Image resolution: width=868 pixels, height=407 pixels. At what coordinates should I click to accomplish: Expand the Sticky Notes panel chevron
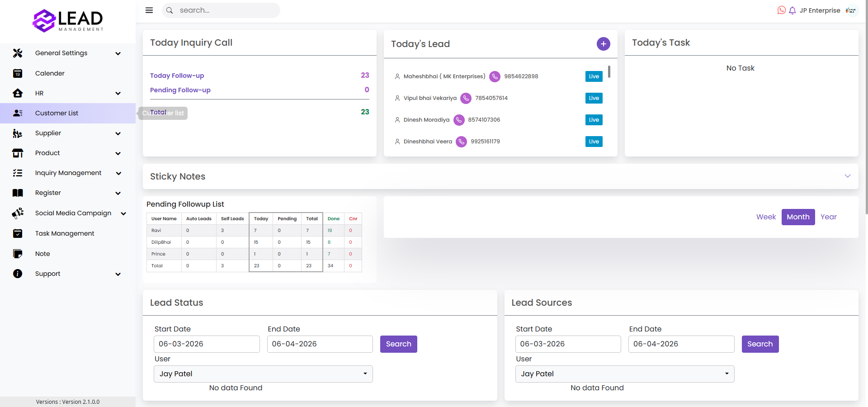848,176
